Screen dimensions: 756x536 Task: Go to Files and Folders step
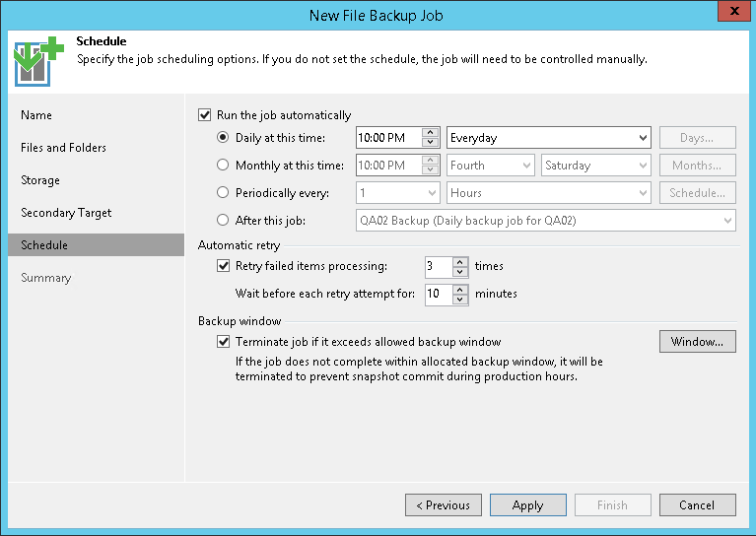point(63,148)
